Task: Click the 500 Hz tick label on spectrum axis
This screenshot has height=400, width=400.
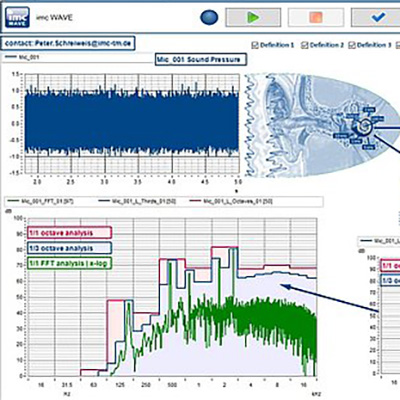Action: [172, 385]
